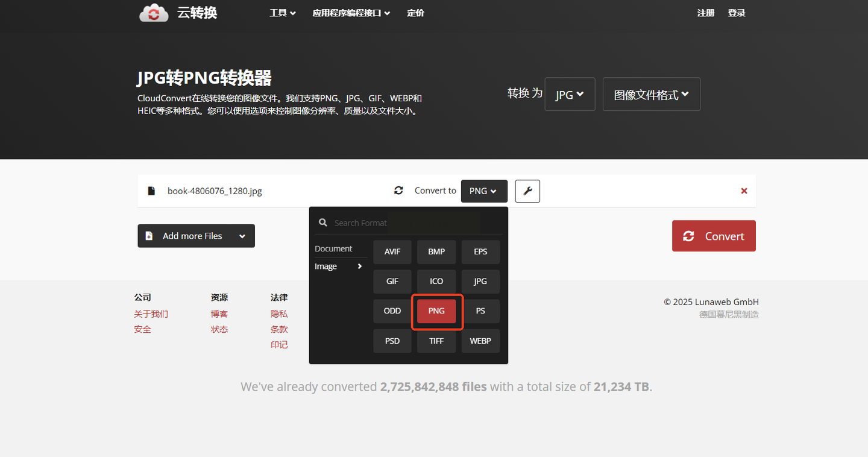868x457 pixels.
Task: Open the 博客 footer link
Action: (219, 314)
